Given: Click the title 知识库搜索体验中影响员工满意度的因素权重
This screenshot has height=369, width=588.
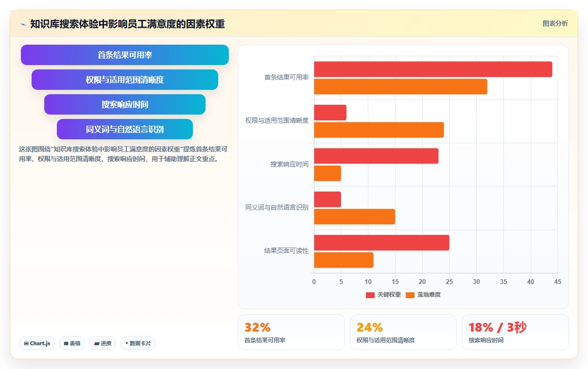Looking at the screenshot, I should pyautogui.click(x=127, y=24).
